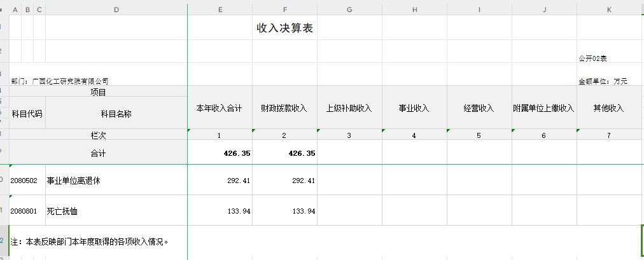Screen dimensions: 644x260
Task: Click the 上级补助收入 header cell
Action: (349, 108)
